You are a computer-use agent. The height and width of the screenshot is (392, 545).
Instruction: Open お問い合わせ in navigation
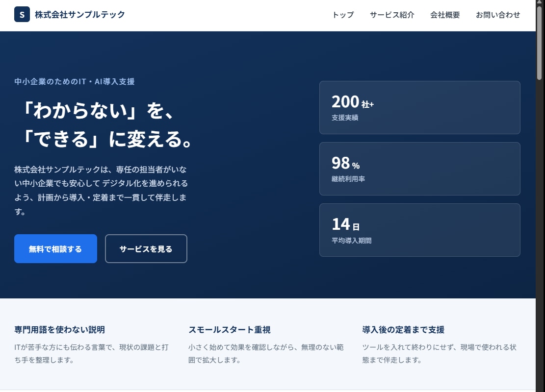[x=498, y=15]
